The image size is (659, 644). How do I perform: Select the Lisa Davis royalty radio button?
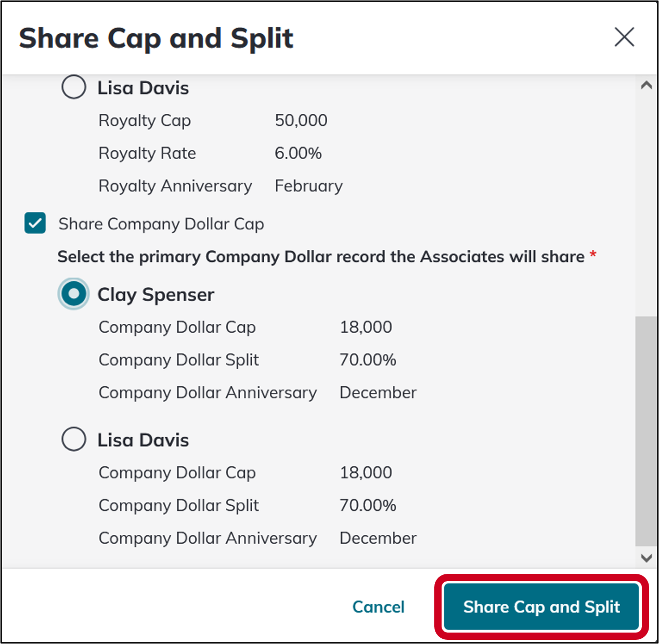pos(73,87)
